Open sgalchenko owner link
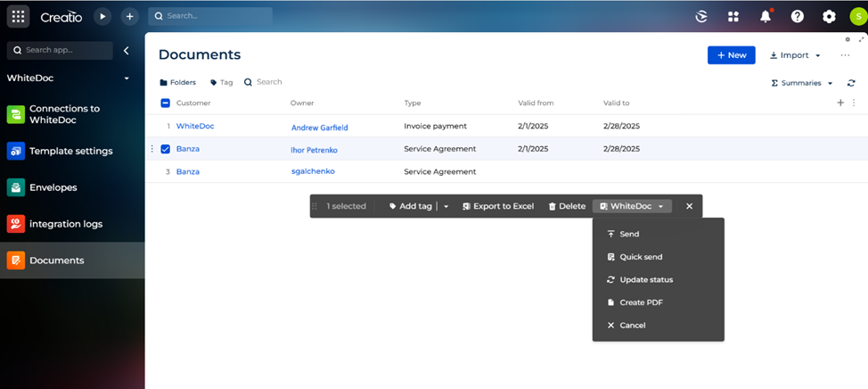The width and height of the screenshot is (868, 389). point(313,171)
